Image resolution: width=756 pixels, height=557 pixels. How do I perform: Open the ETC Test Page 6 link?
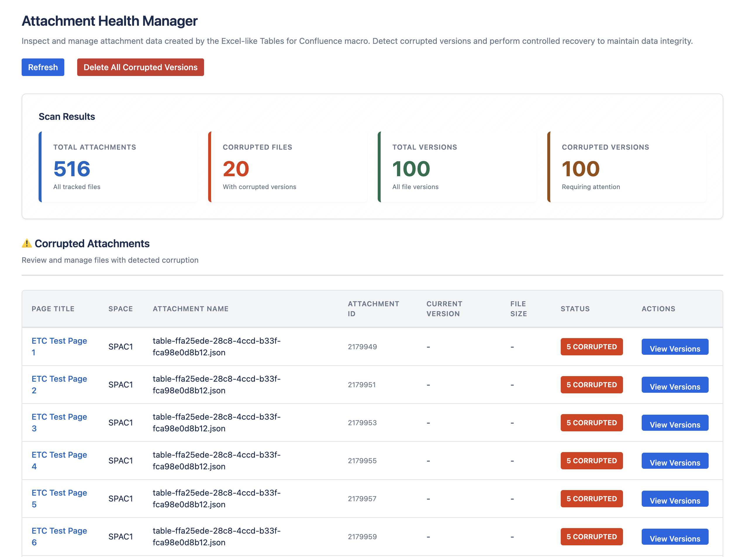coord(59,537)
